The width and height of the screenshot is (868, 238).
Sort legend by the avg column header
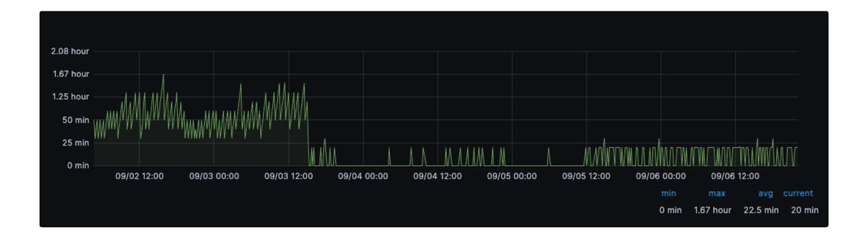coord(765,193)
